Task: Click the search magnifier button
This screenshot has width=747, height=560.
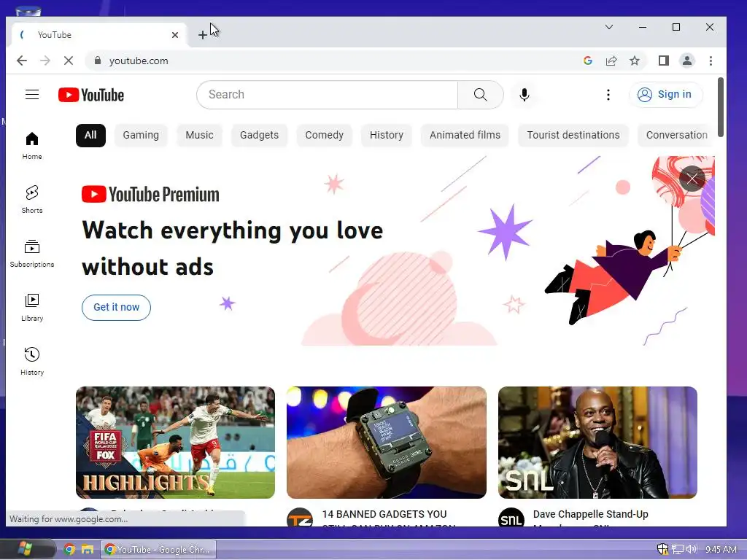Action: click(480, 95)
